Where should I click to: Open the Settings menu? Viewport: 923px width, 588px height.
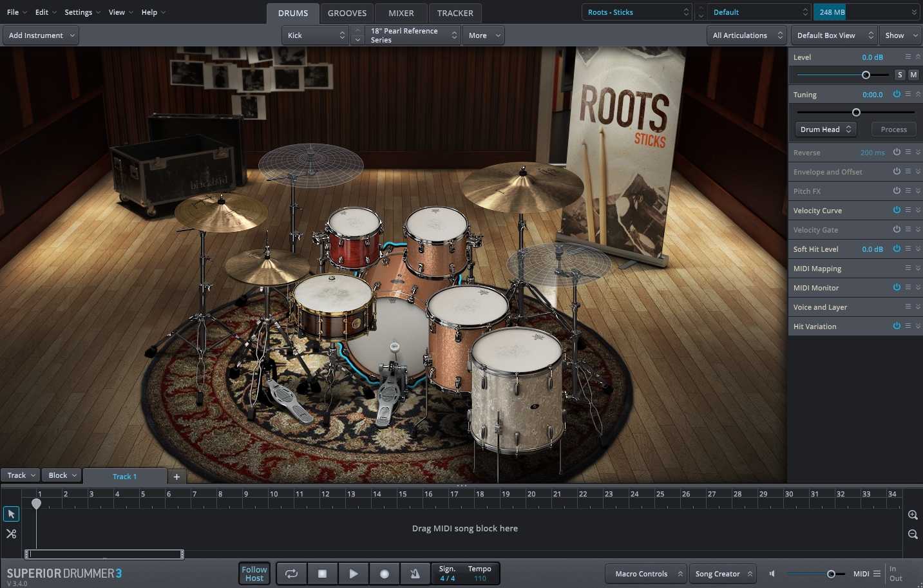pyautogui.click(x=78, y=12)
